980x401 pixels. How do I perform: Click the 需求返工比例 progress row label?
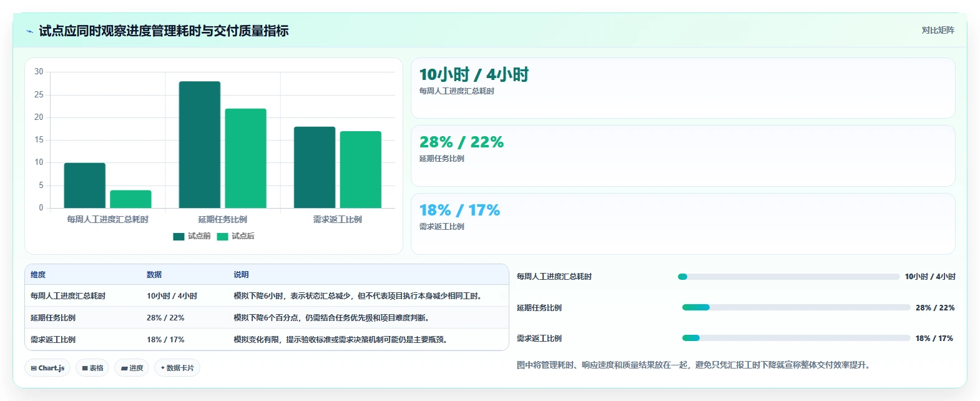pos(539,339)
